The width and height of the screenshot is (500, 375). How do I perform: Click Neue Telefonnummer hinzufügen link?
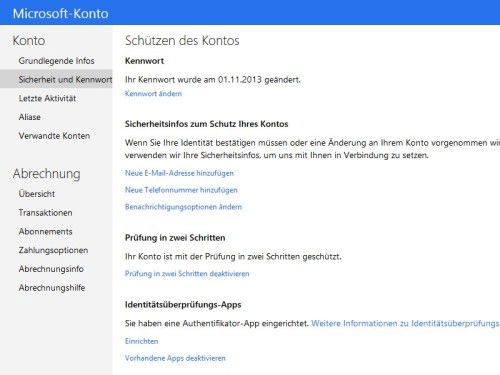coord(181,190)
